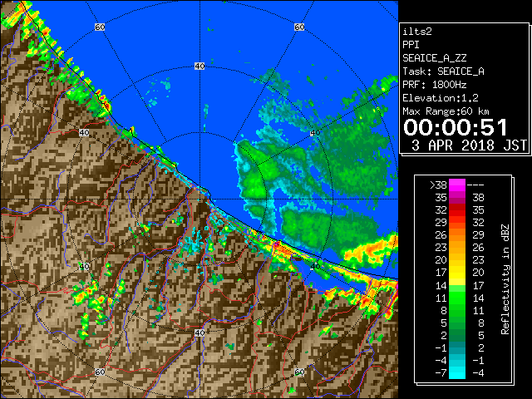Click the large timestamp "00:00:51"
532x399 pixels.
456,127
